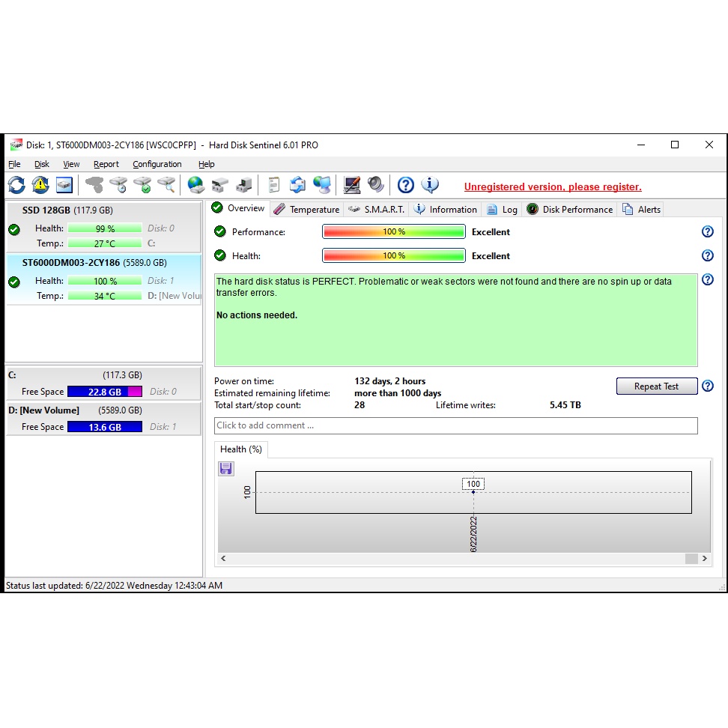Click the D: free space bar
This screenshot has width=728, height=728.
coord(104,427)
